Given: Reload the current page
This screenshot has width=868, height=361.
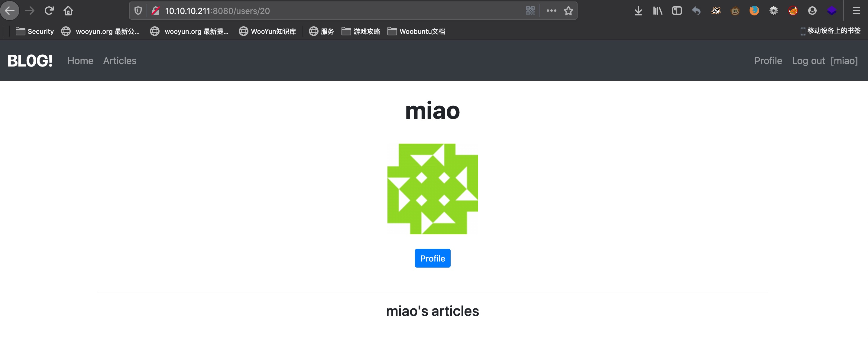Looking at the screenshot, I should tap(49, 11).
